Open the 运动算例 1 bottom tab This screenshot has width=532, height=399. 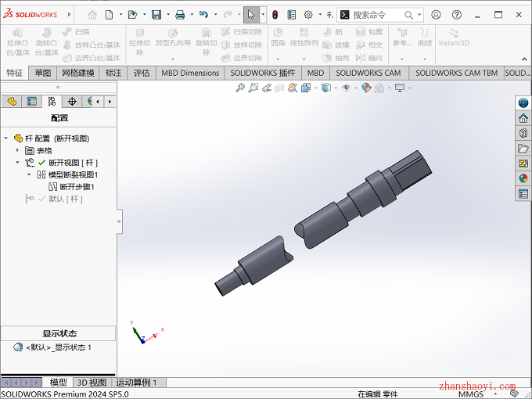coord(136,383)
